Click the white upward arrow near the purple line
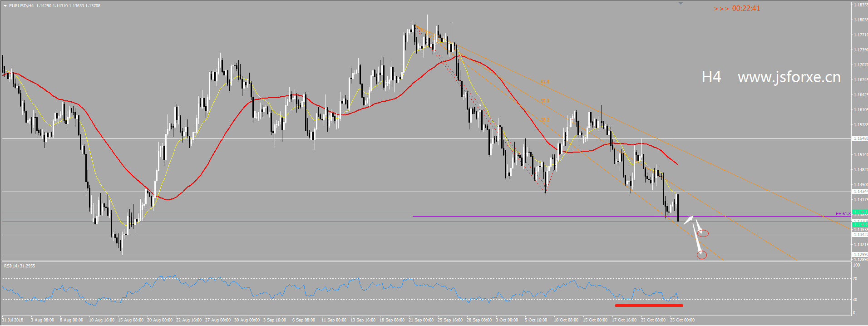 tap(689, 220)
